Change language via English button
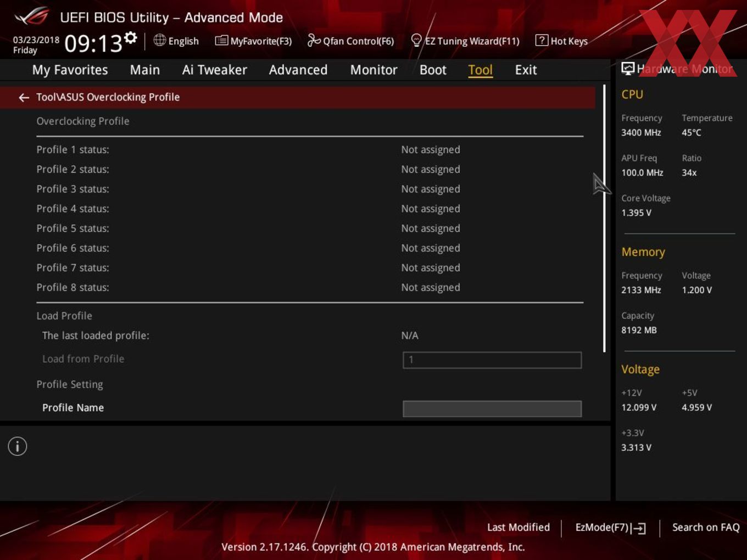The width and height of the screenshot is (747, 560). click(x=176, y=41)
